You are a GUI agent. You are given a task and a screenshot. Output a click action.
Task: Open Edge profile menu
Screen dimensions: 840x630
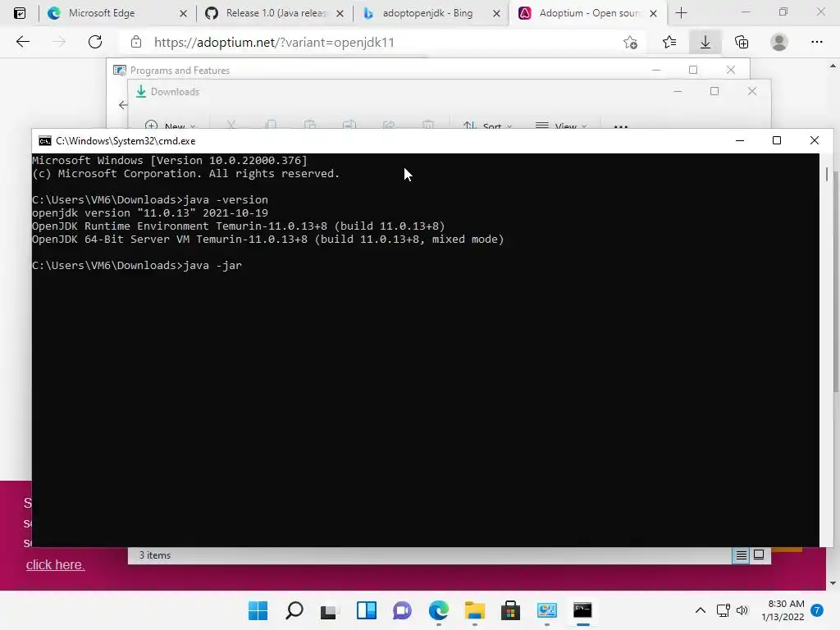click(x=779, y=42)
